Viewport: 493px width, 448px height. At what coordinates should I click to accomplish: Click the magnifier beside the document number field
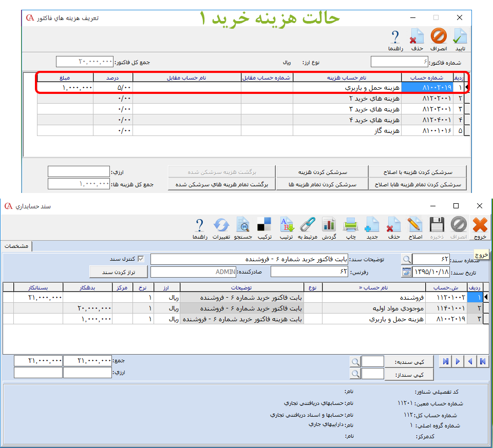coord(406,259)
